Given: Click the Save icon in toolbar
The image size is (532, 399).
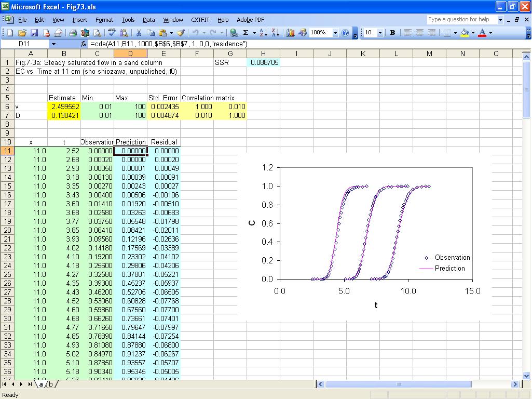Looking at the screenshot, I should (x=34, y=33).
